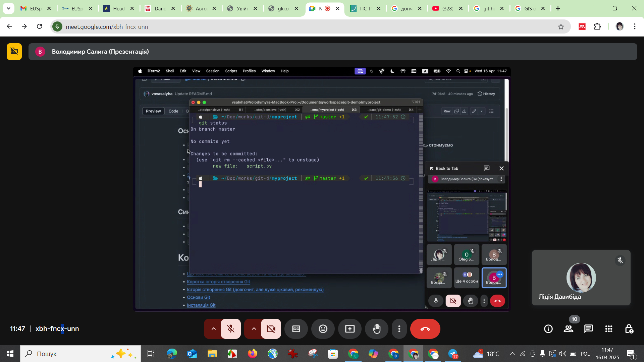644x362 pixels.
Task: Open more options three-dot menu
Action: pyautogui.click(x=399, y=329)
